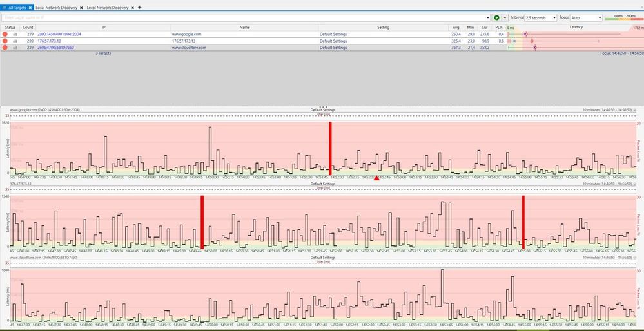The height and width of the screenshot is (331, 644).
Task: Expand the Focus dropdown set to Auto
Action: 586,17
